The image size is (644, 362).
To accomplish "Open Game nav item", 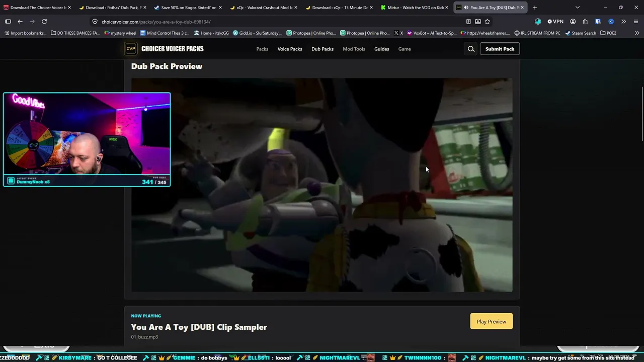I will pos(405,49).
